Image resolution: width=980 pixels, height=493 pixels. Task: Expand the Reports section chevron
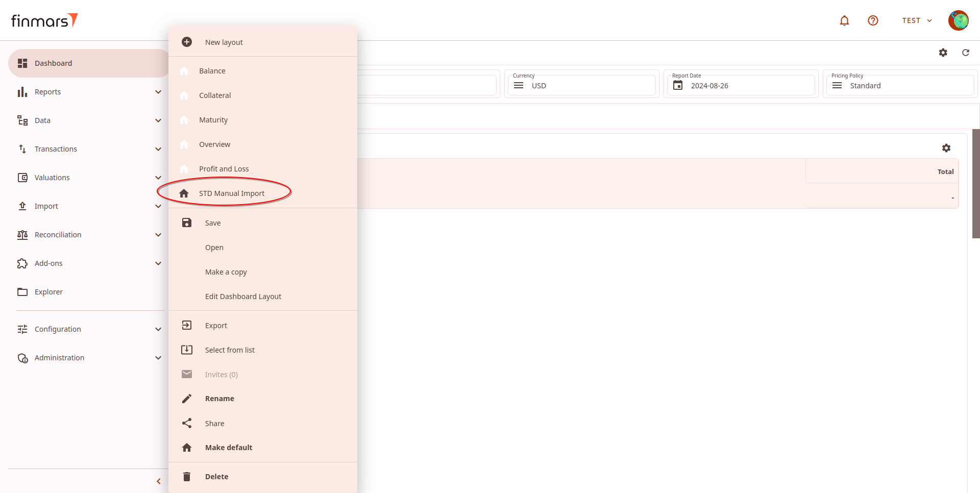(x=158, y=92)
